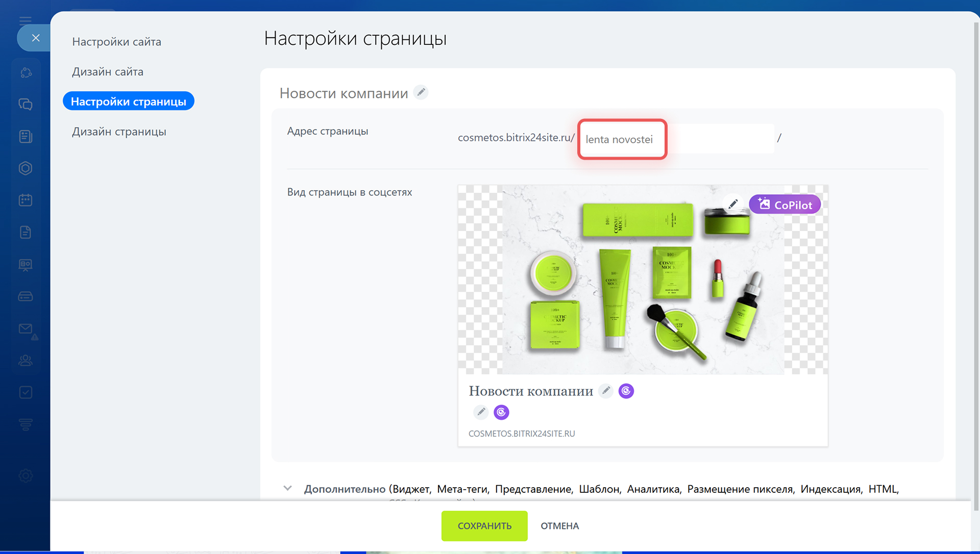This screenshot has height=554, width=980.
Task: Click pencil icon under preview title for description
Action: point(481,412)
